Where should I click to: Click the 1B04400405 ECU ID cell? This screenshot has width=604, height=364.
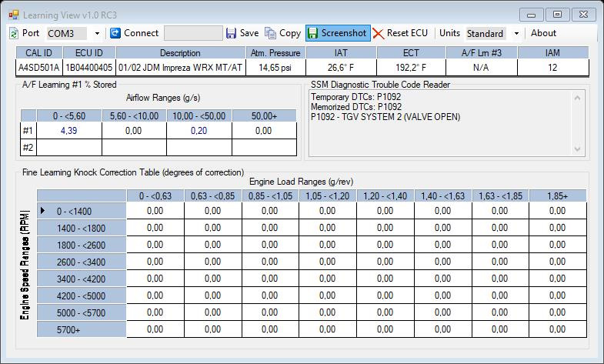[89, 68]
